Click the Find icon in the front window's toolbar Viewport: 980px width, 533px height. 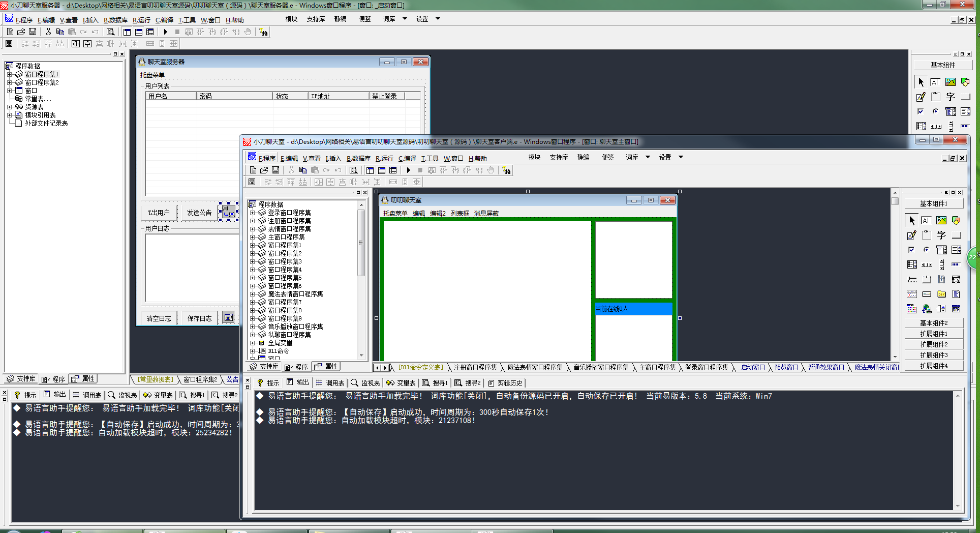[x=353, y=170]
